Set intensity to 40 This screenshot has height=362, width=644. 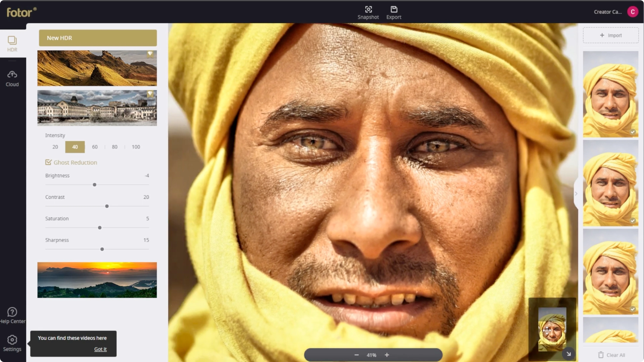pos(75,147)
